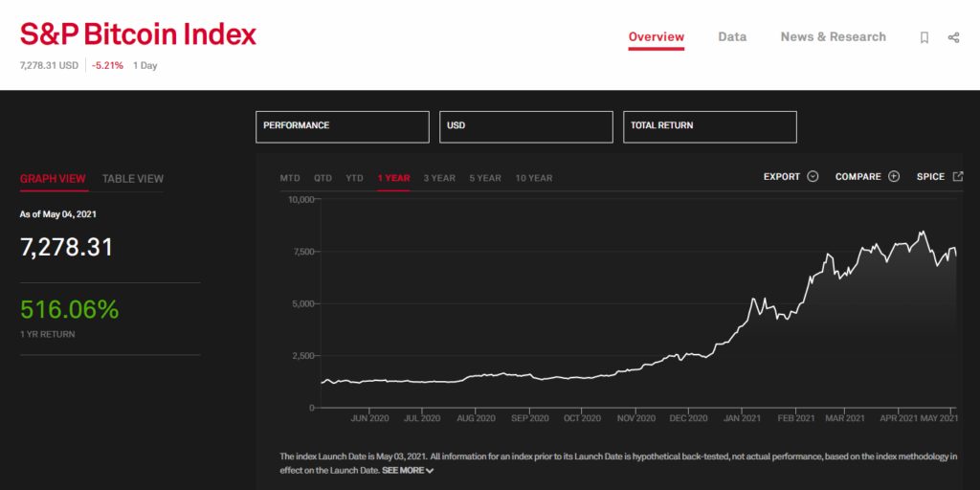980x490 pixels.
Task: Select YTD time range
Action: point(354,178)
